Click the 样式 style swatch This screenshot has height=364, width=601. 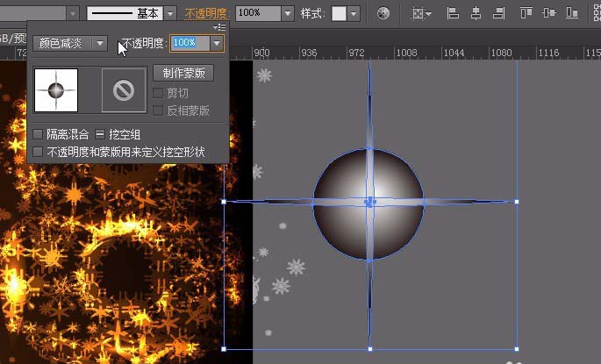tap(339, 13)
